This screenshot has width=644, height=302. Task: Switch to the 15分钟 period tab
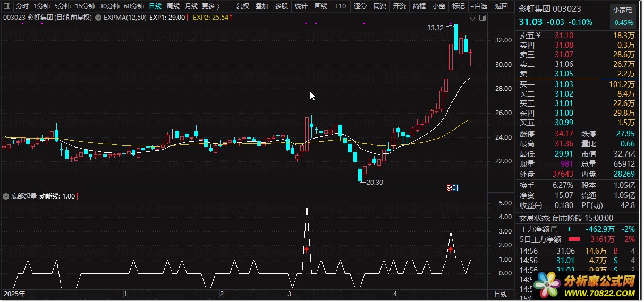click(85, 6)
